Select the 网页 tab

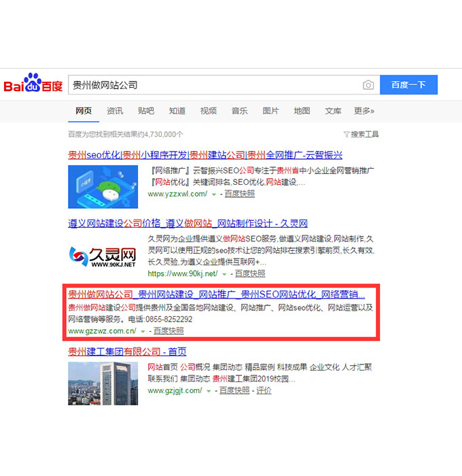coord(84,111)
